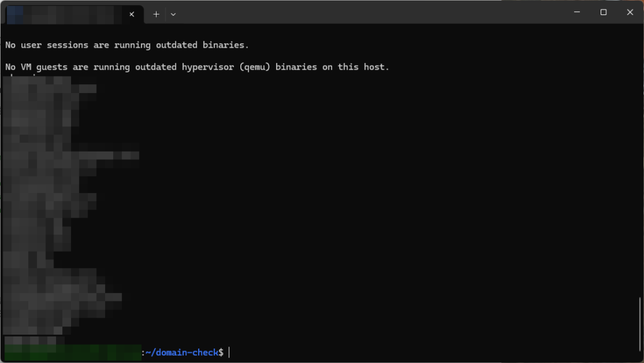Click the vertical scrollbar thumb
This screenshot has height=363, width=644.
640,327
